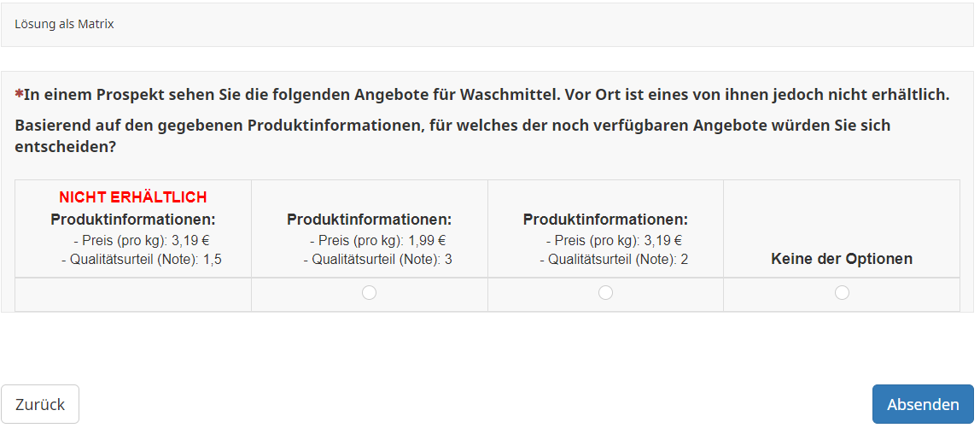The image size is (980, 428).
Task: Click the empty cell under the unavailable offer
Action: 133,295
